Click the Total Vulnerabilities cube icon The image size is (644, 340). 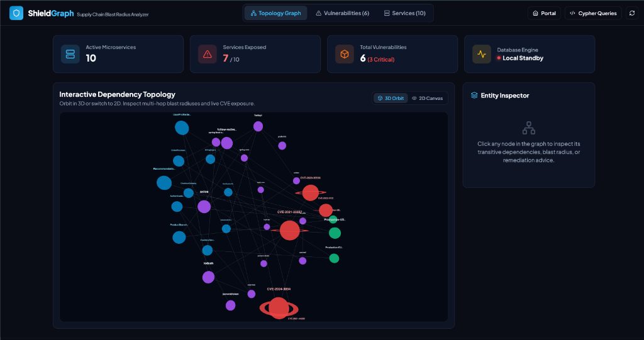click(345, 54)
